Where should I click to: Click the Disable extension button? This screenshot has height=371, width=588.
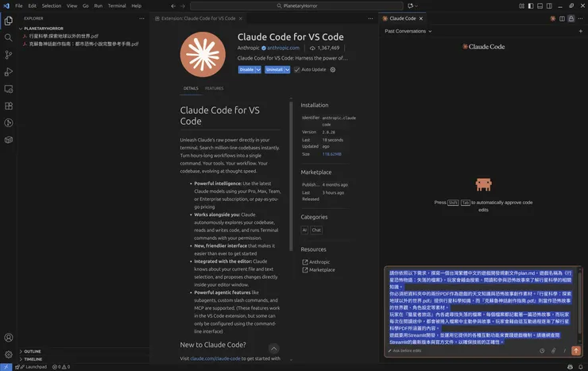(246, 70)
